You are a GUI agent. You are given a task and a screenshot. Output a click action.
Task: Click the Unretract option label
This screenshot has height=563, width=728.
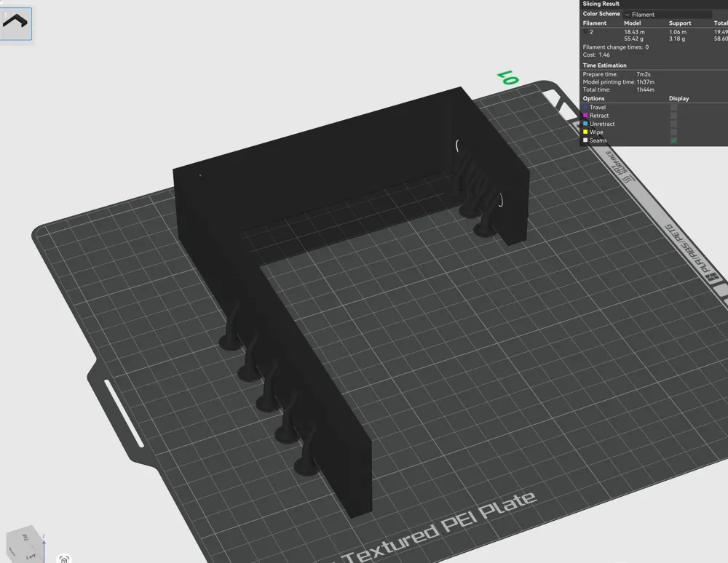click(x=602, y=124)
